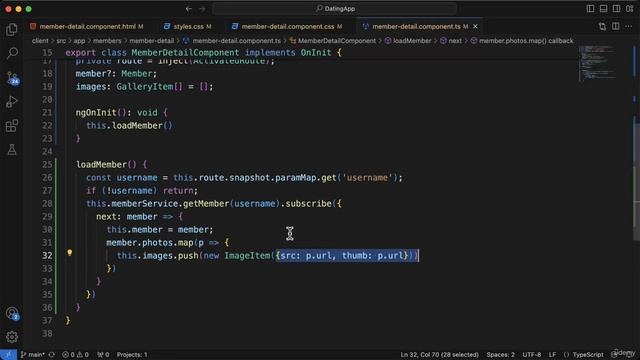Click 'this.loadMember()' call on line 22

(129, 126)
